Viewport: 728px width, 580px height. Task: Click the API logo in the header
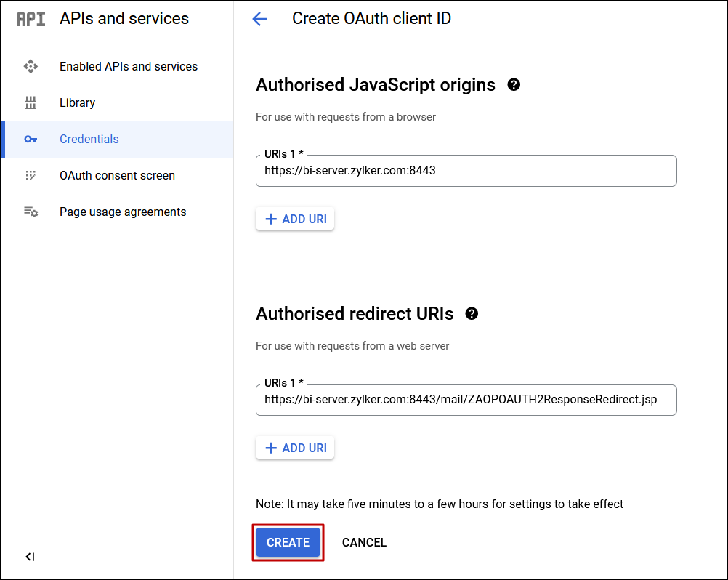tap(30, 18)
